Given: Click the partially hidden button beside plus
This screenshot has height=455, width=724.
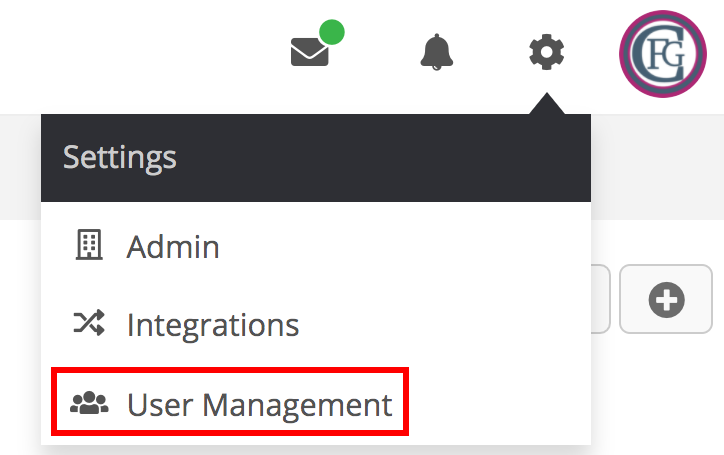Looking at the screenshot, I should coord(601,299).
